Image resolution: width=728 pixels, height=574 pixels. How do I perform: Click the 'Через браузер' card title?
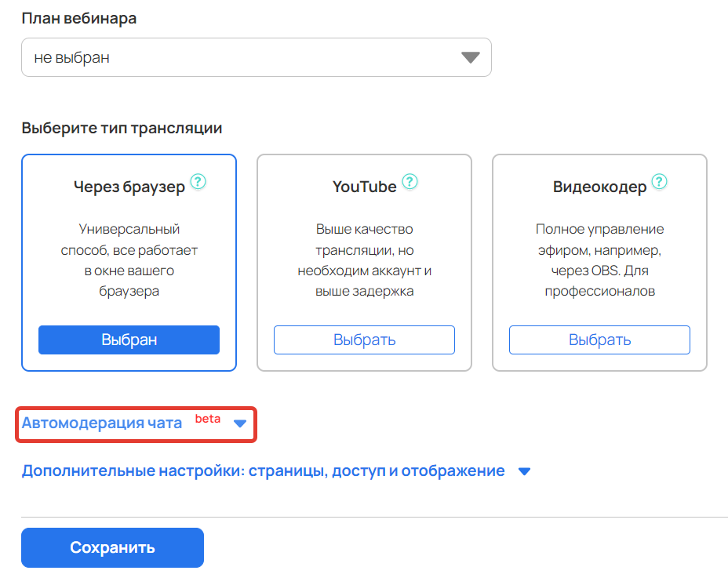(129, 187)
